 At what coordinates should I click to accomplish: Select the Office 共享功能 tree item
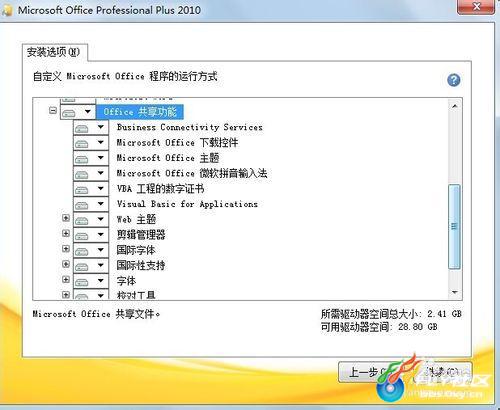pyautogui.click(x=140, y=112)
